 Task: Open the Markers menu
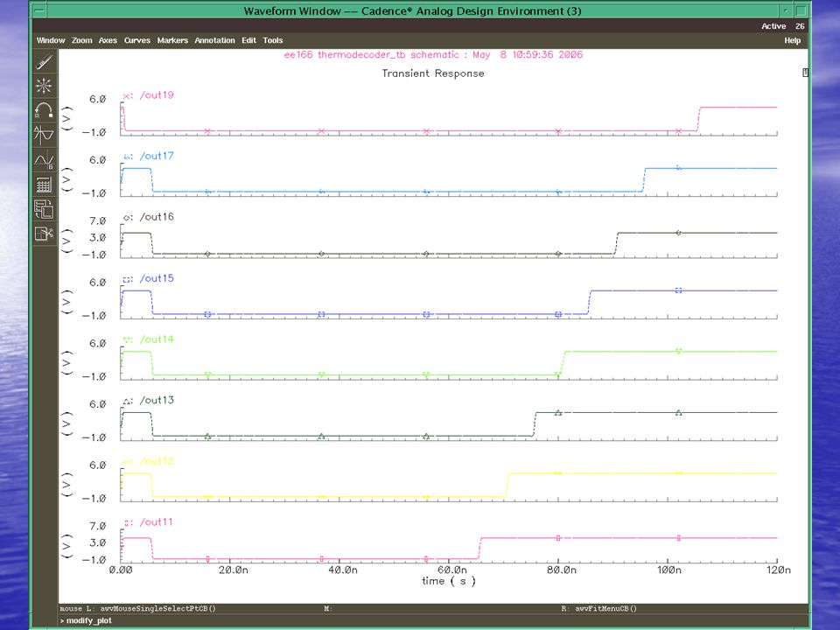[172, 40]
